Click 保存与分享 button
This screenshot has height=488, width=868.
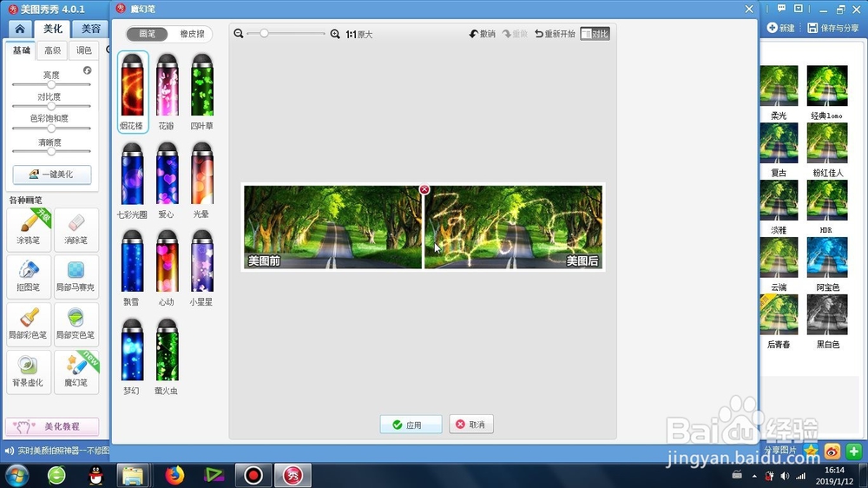[x=833, y=28]
